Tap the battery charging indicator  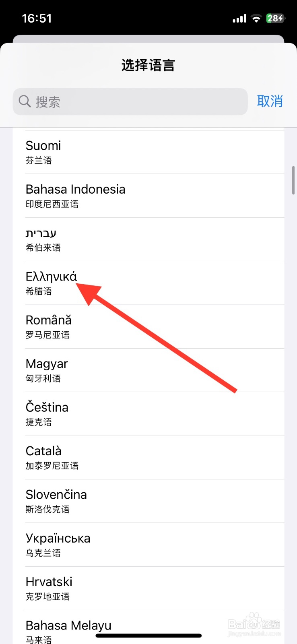pos(275,19)
